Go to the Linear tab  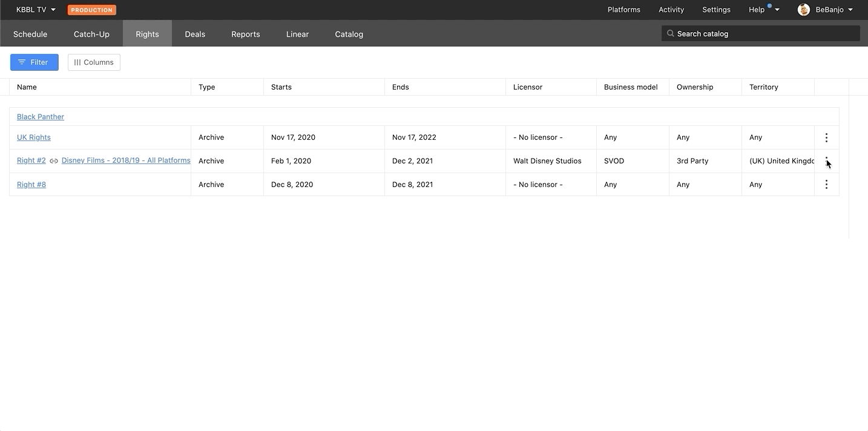297,34
